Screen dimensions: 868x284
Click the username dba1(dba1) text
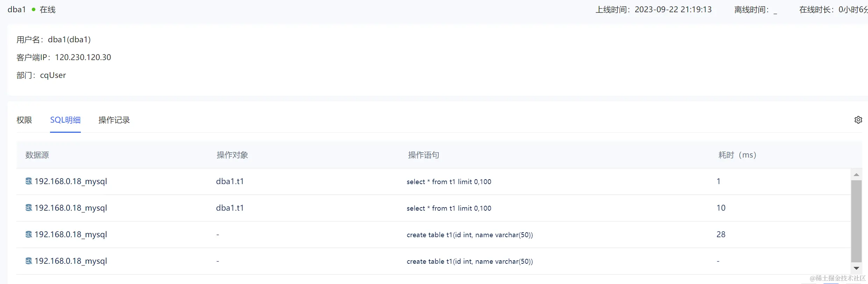(x=69, y=39)
